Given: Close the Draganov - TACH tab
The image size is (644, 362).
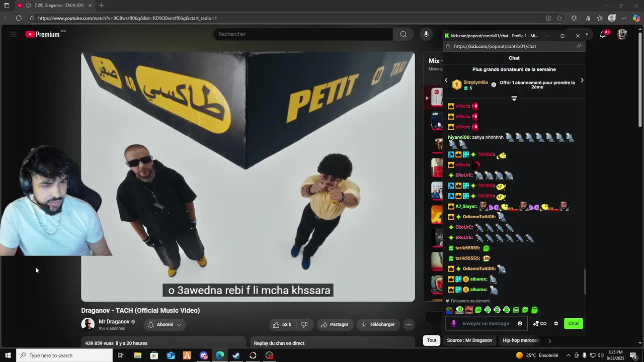Looking at the screenshot, I should point(90,6).
